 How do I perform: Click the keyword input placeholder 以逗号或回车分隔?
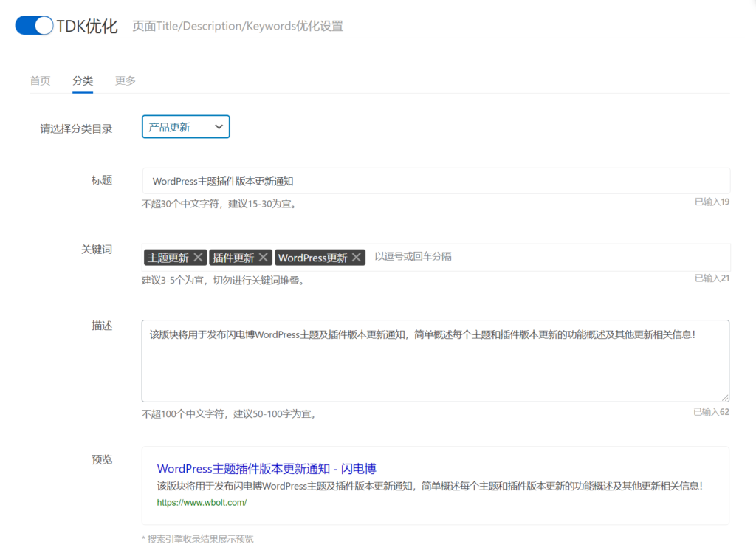(x=413, y=257)
